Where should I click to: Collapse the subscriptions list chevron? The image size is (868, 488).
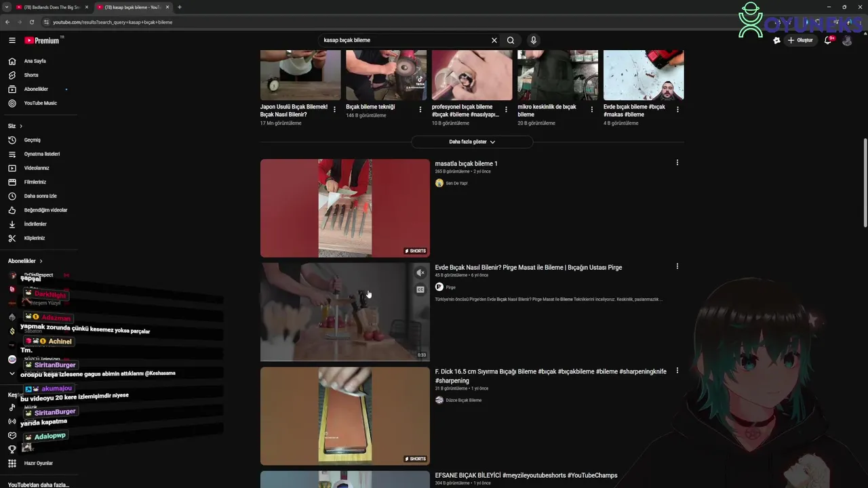12,373
